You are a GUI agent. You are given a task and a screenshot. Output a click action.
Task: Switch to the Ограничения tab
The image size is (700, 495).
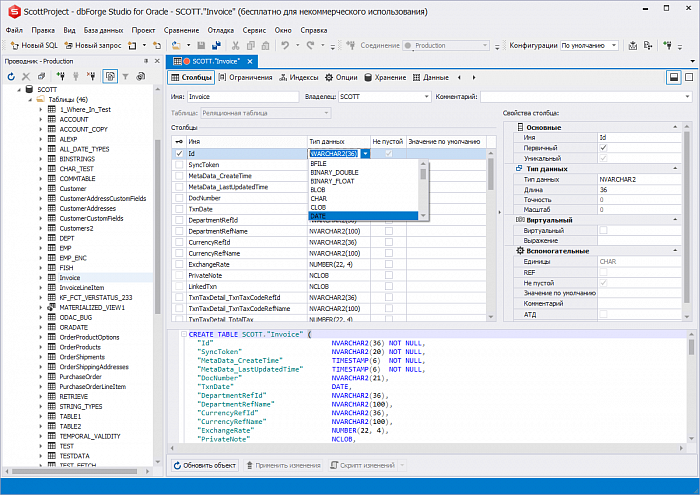pos(246,78)
